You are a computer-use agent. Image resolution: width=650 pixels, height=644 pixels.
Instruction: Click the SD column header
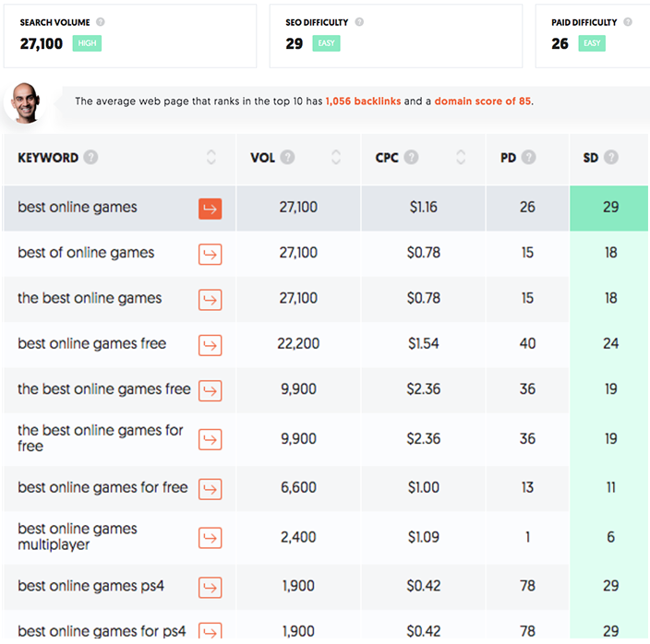591,158
